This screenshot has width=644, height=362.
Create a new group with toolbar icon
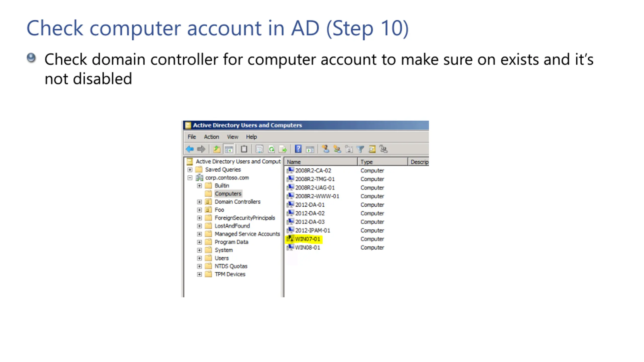pos(337,149)
